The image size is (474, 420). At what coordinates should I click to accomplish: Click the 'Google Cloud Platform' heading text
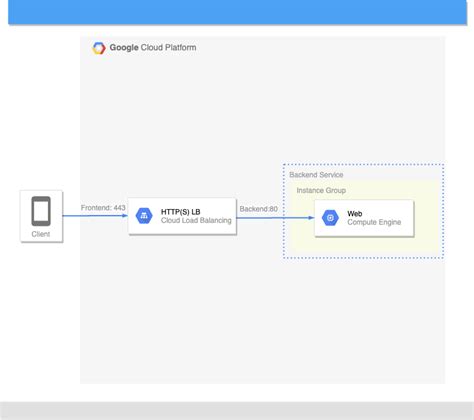[x=153, y=47]
